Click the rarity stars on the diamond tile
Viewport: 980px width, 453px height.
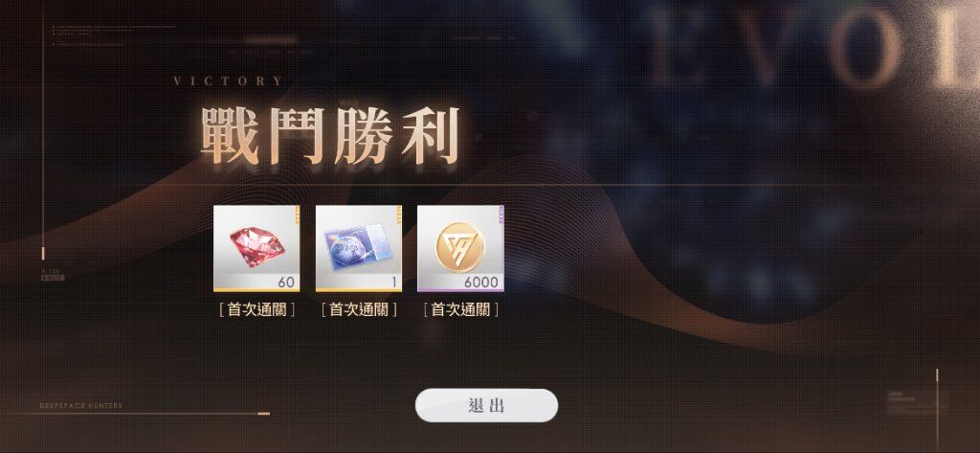tap(297, 215)
